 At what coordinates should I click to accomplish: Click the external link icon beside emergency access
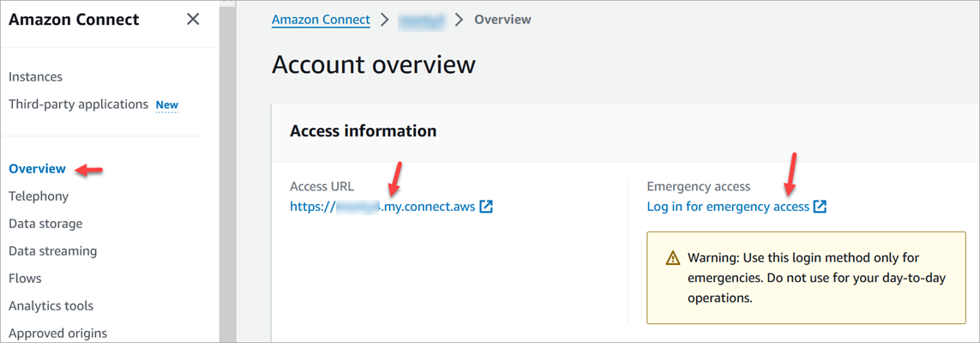[821, 207]
